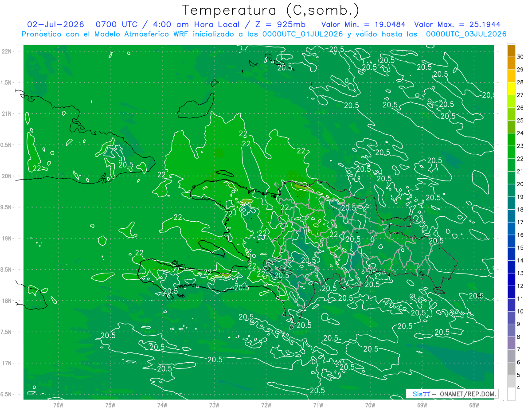Select the "Valor Max. = 25.1944" value
Image resolution: width=532 pixels, height=411 pixels.
(x=458, y=24)
